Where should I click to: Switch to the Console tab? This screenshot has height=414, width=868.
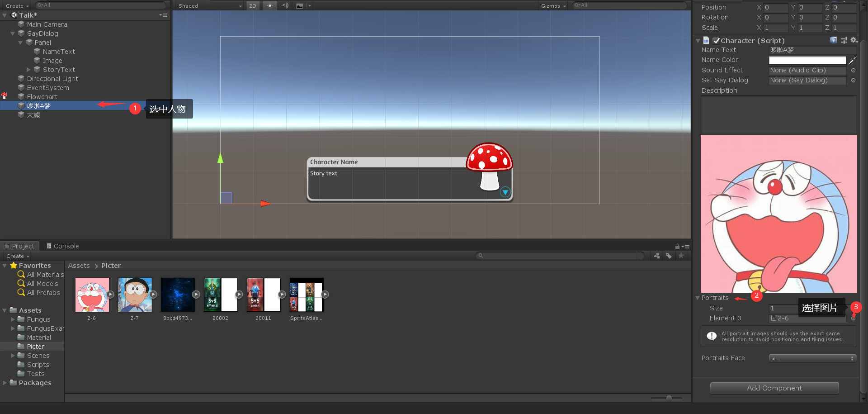pos(62,246)
